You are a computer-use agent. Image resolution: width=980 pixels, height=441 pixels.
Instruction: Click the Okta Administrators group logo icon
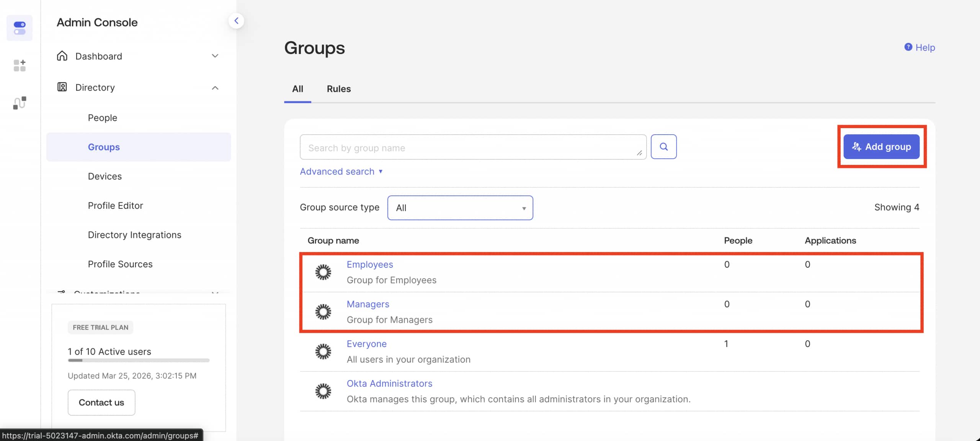[323, 391]
